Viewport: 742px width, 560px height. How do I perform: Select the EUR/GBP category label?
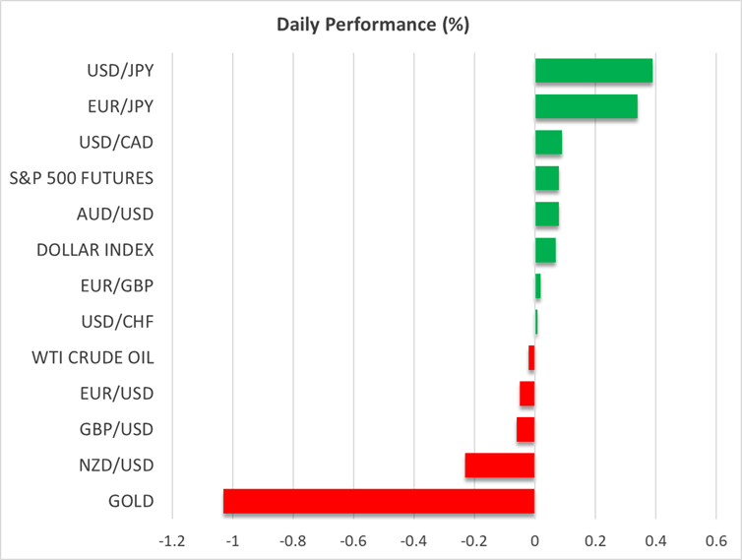(x=116, y=285)
